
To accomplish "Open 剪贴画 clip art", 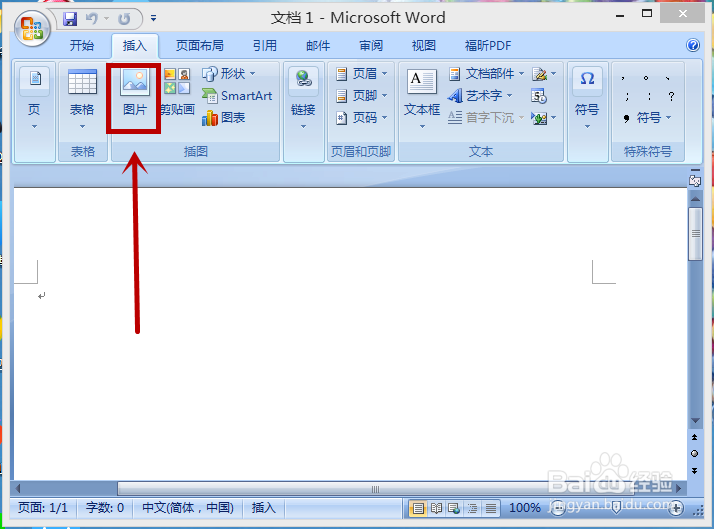I will [177, 93].
